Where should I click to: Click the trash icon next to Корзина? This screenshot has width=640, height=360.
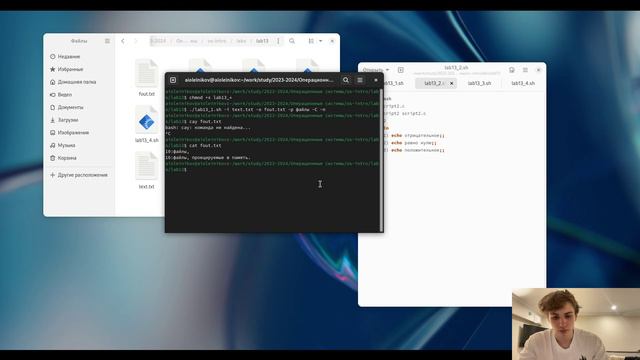coord(53,158)
